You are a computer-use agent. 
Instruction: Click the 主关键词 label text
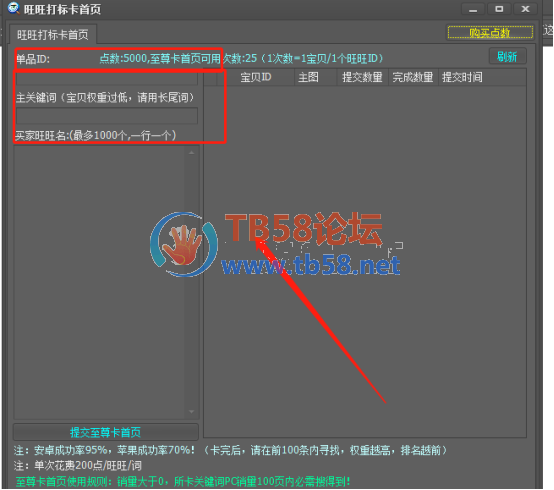[x=105, y=98]
